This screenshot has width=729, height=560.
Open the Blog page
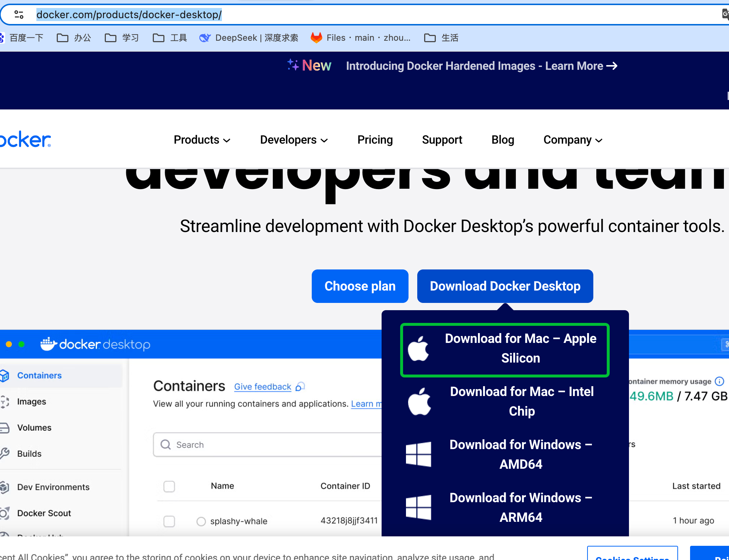tap(503, 140)
